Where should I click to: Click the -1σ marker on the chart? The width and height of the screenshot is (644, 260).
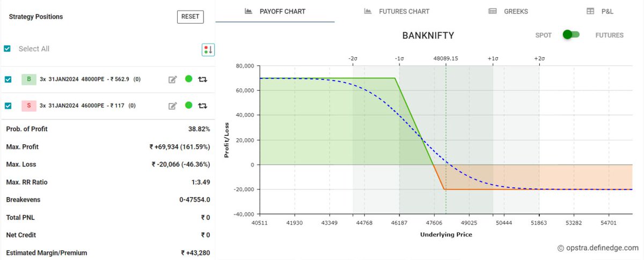(399, 58)
